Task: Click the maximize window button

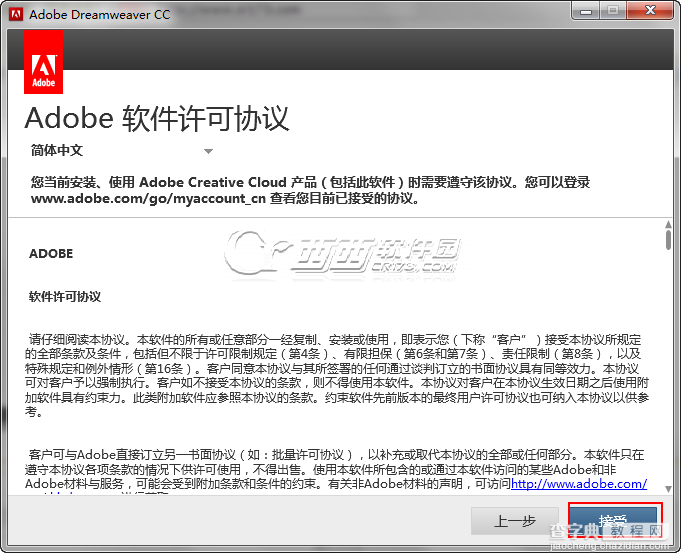Action: click(613, 11)
